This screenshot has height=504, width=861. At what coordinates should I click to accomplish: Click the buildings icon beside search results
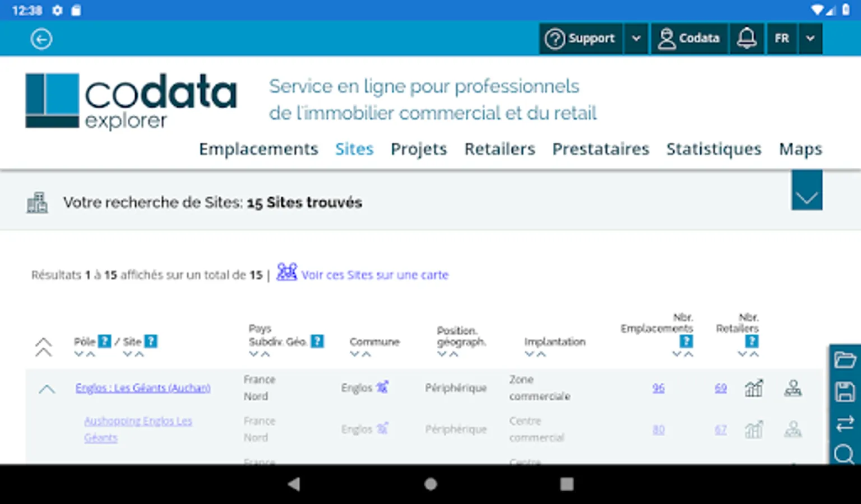click(x=38, y=202)
